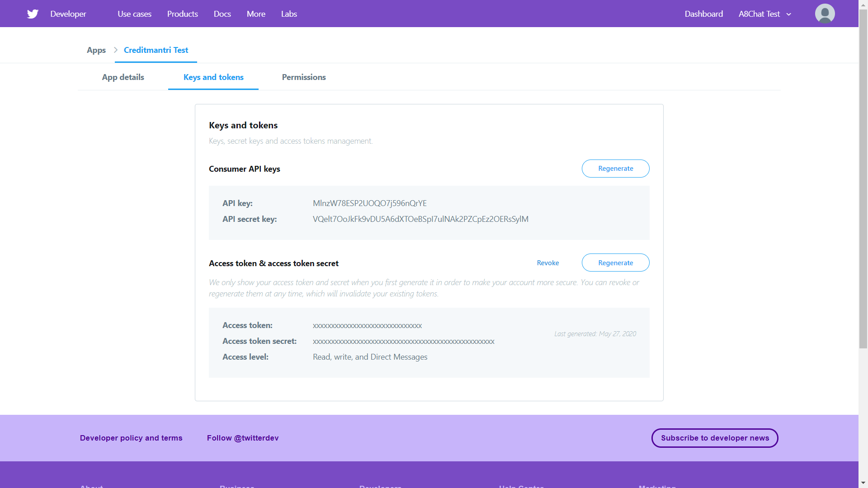
Task: Click the Consumer API keys heading
Action: (x=245, y=169)
